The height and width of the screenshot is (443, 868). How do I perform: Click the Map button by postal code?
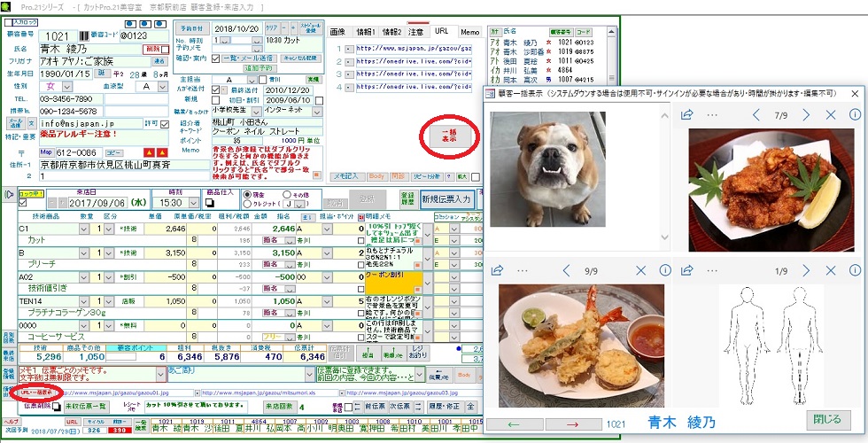coord(46,152)
